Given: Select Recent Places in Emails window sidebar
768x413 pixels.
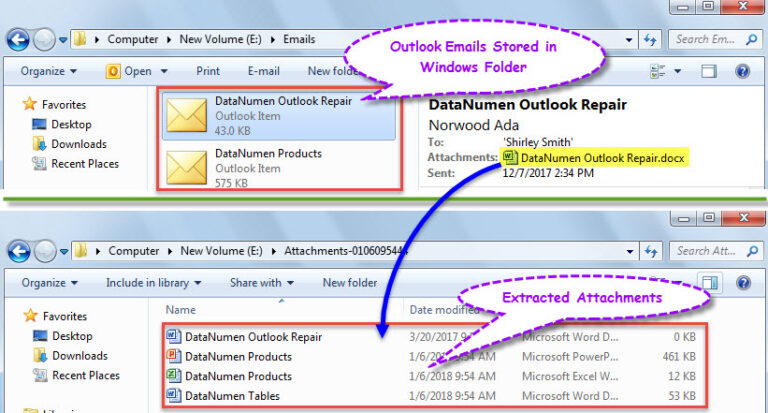Looking at the screenshot, I should [75, 164].
